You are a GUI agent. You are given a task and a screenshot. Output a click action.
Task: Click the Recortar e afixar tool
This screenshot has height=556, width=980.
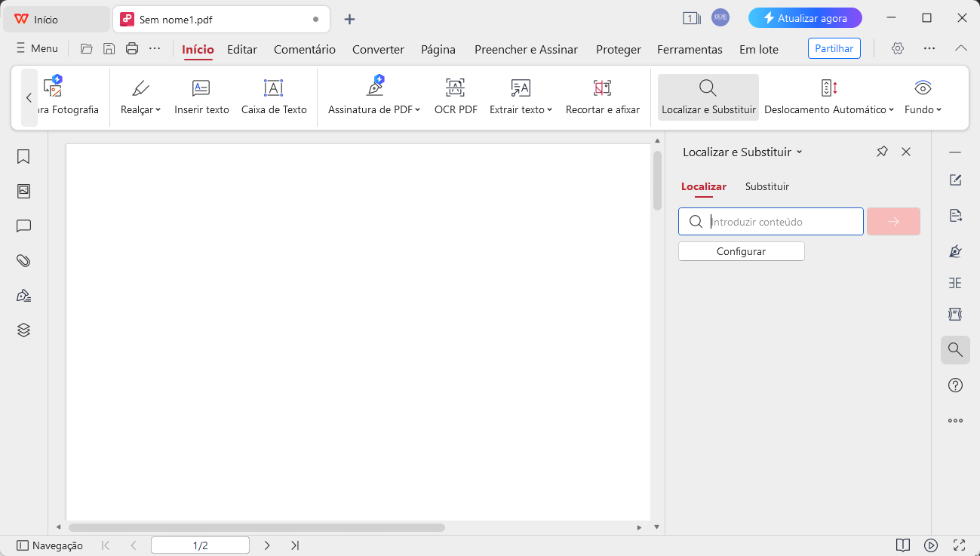[603, 97]
